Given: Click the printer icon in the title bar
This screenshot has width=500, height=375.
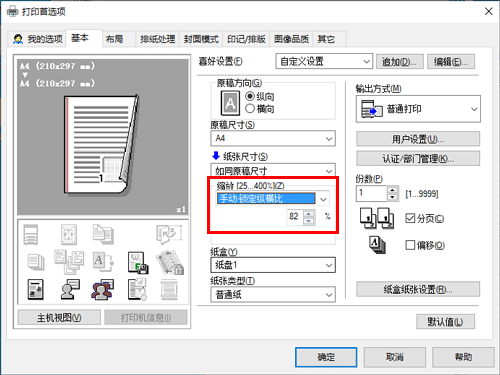Looking at the screenshot, I should 12,12.
